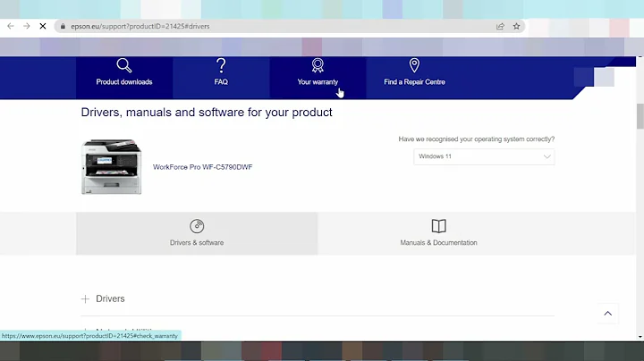Open the FAQ question mark icon

point(221,65)
